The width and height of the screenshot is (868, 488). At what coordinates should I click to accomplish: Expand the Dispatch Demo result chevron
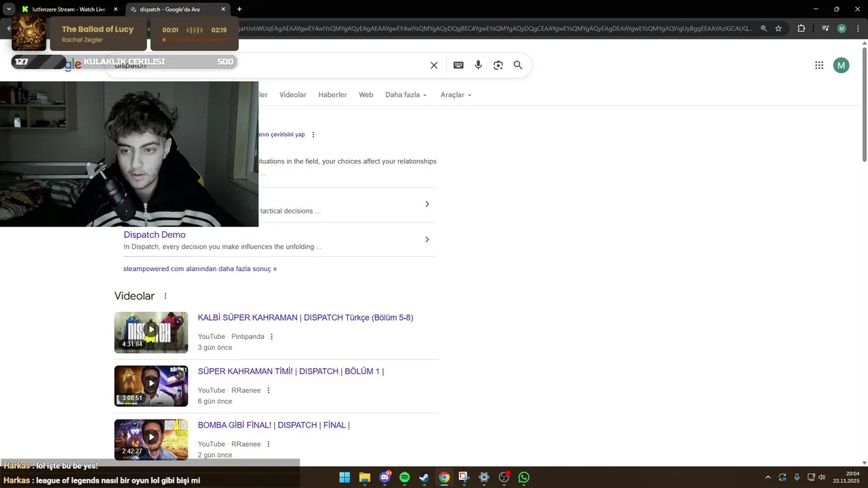pyautogui.click(x=427, y=239)
